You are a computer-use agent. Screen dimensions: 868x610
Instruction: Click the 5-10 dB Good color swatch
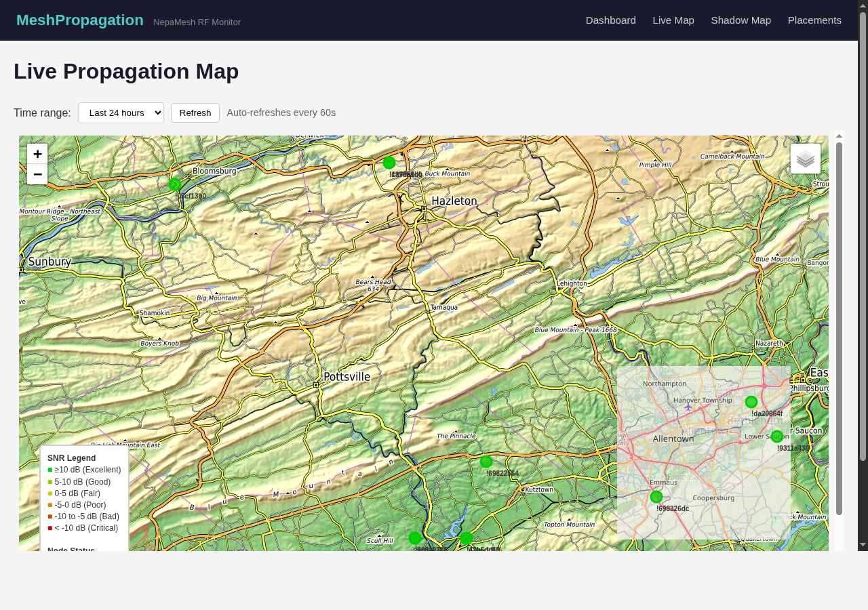coord(50,481)
